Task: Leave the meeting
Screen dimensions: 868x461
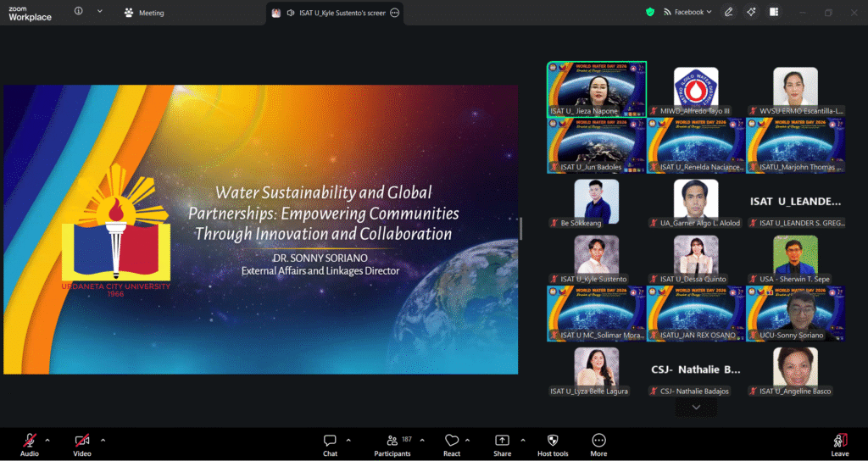Action: [839, 441]
